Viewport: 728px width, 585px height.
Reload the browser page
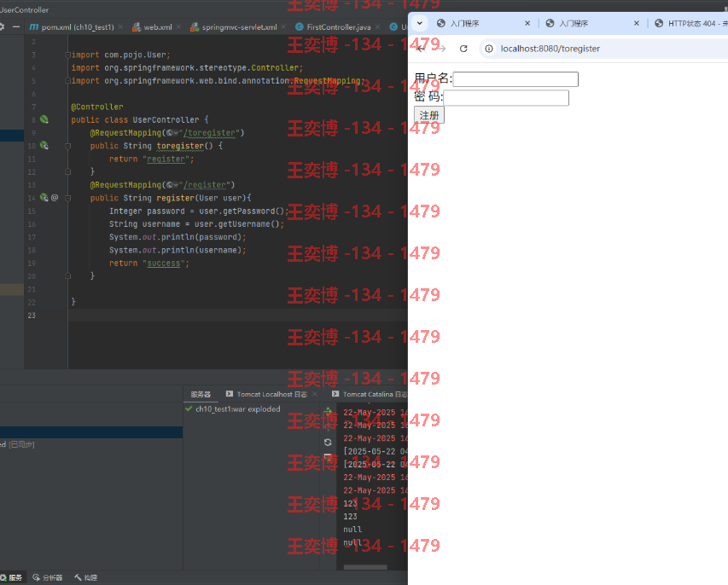click(463, 49)
